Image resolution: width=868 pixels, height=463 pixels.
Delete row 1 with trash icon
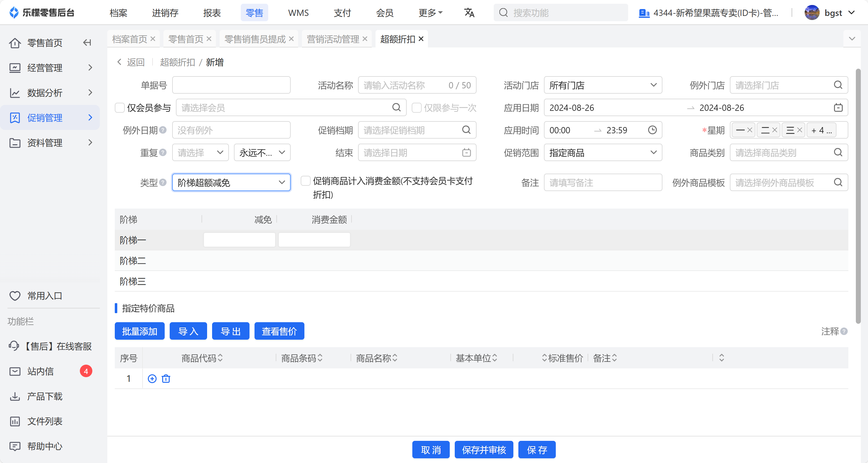166,379
